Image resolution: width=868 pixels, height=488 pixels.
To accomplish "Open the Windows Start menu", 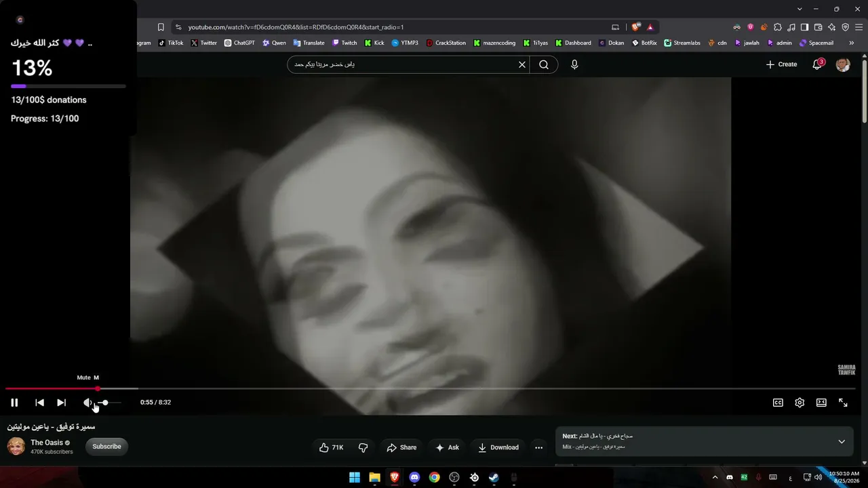I will [355, 477].
